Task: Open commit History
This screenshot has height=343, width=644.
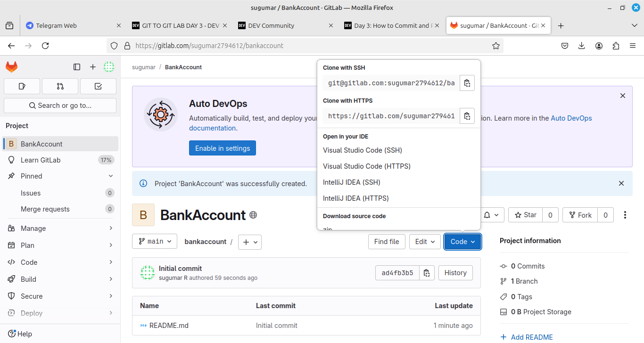Action: 455,273
